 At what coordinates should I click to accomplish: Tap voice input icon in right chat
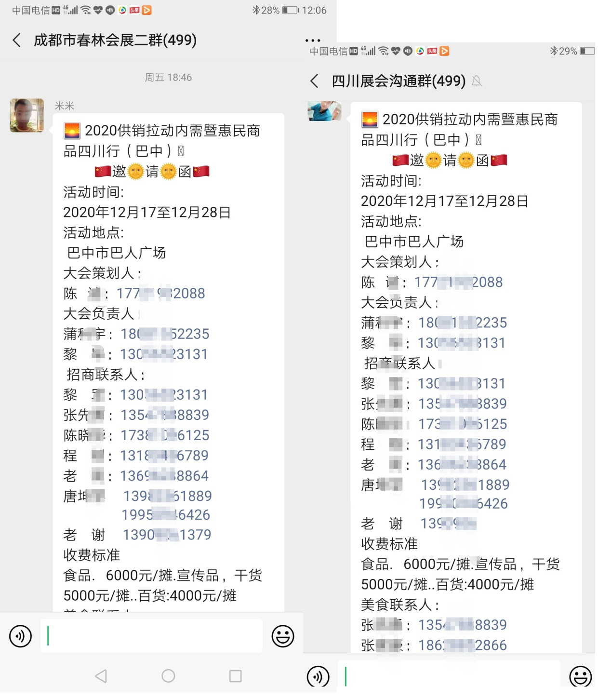pos(318,676)
